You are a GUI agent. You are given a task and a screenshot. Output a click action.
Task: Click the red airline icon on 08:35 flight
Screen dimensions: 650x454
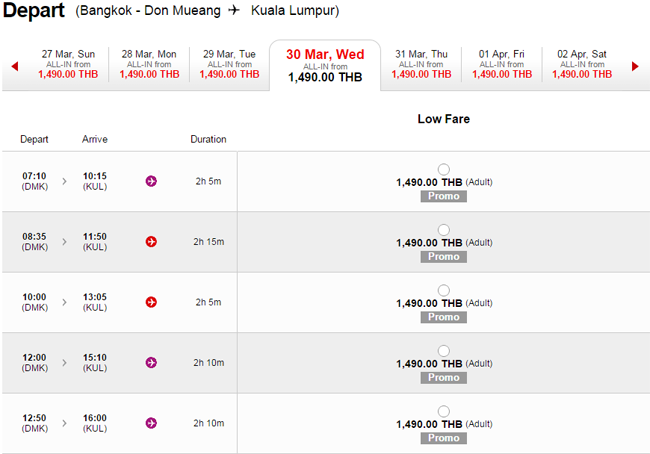(151, 242)
